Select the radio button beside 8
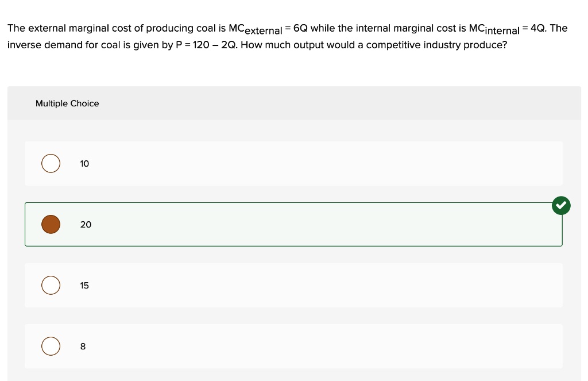 pos(51,346)
